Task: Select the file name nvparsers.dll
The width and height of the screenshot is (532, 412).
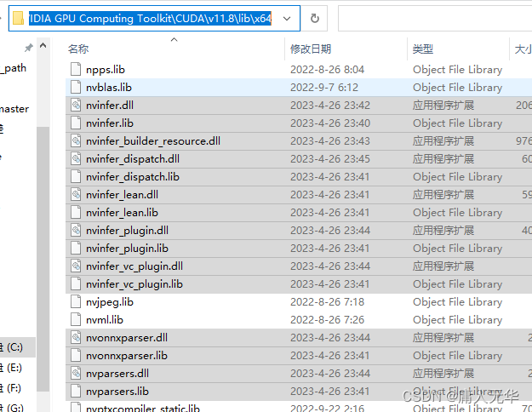Action: (x=117, y=374)
